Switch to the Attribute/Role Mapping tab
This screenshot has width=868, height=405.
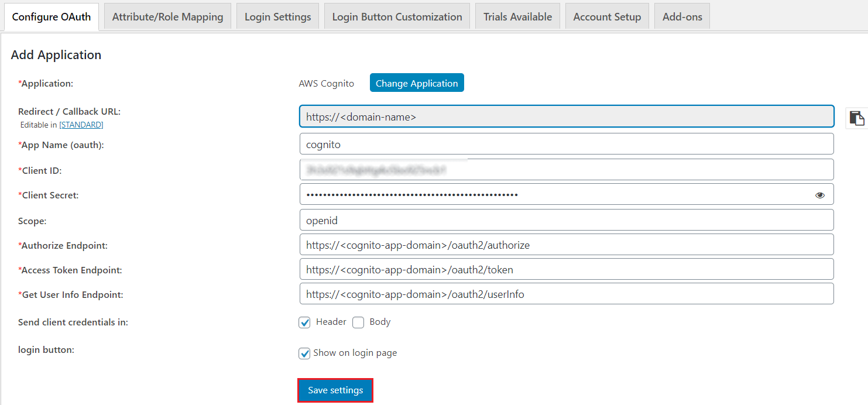[x=167, y=16]
